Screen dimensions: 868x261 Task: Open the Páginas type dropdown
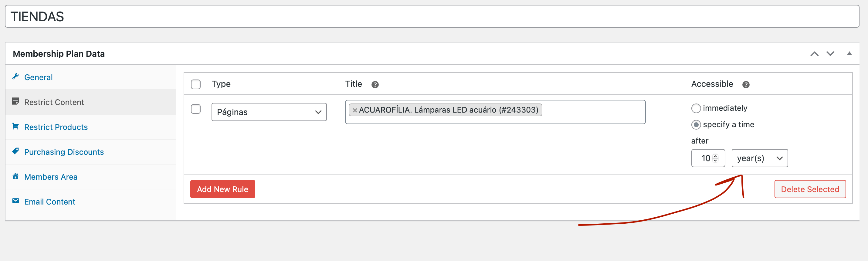click(x=269, y=112)
